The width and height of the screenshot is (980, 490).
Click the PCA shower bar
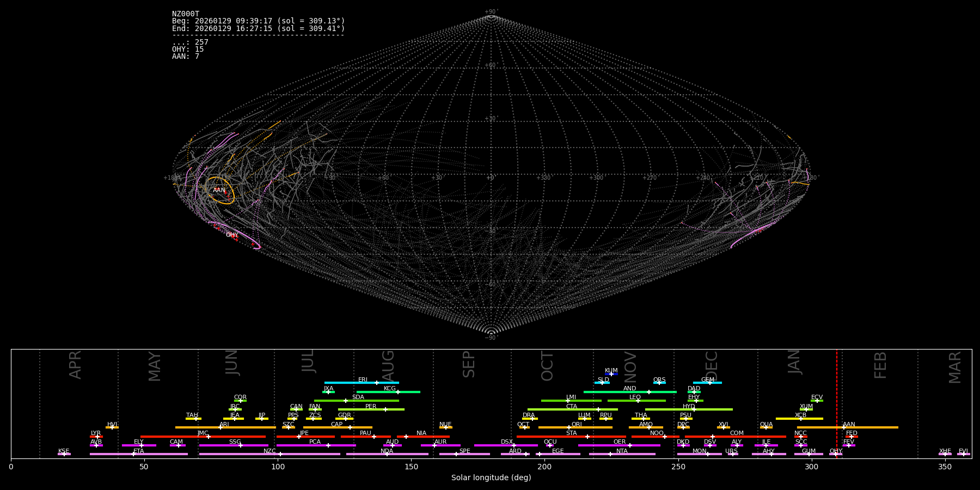pos(316,445)
